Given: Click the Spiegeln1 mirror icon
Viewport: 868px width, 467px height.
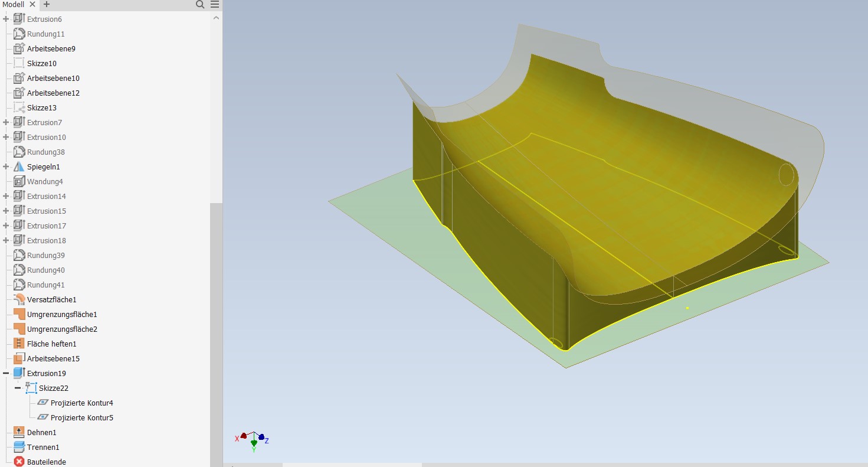Looking at the screenshot, I should tap(19, 166).
